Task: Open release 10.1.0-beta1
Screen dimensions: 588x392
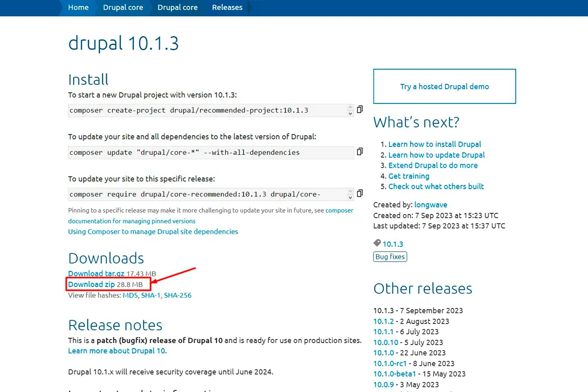Action: tap(394, 374)
